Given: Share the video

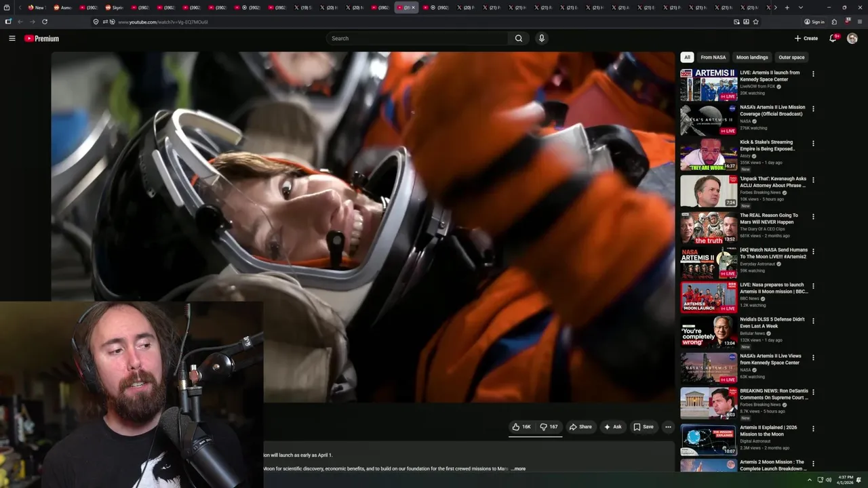Looking at the screenshot, I should [x=580, y=427].
